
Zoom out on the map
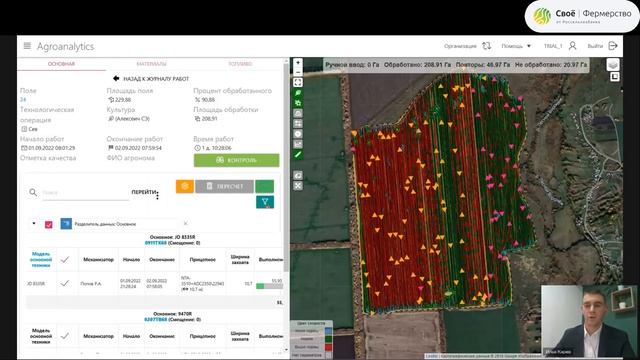(298, 72)
